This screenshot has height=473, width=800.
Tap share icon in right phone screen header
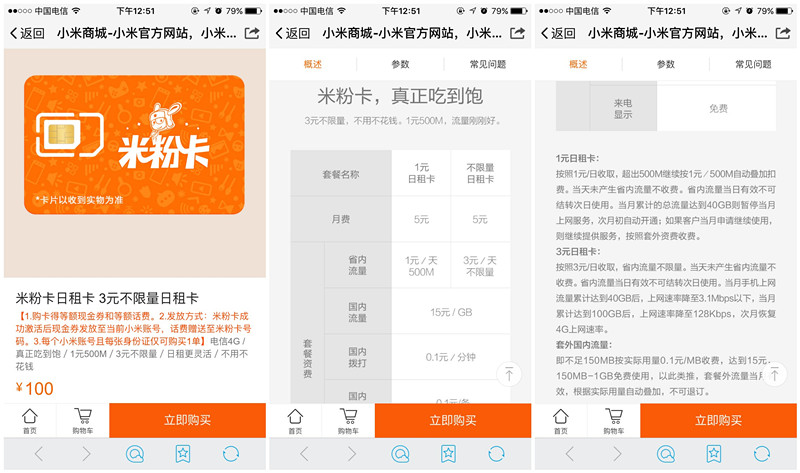pos(783,33)
